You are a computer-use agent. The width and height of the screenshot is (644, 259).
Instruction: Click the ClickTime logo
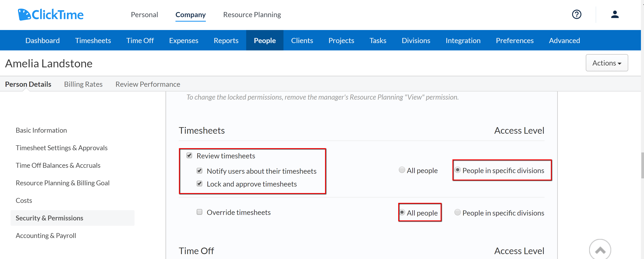point(51,14)
